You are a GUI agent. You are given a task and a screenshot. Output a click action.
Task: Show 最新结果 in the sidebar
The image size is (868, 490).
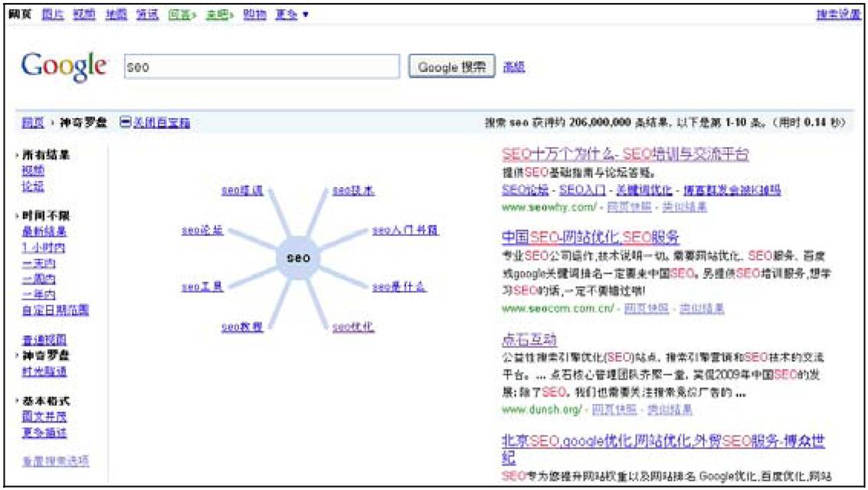[44, 231]
